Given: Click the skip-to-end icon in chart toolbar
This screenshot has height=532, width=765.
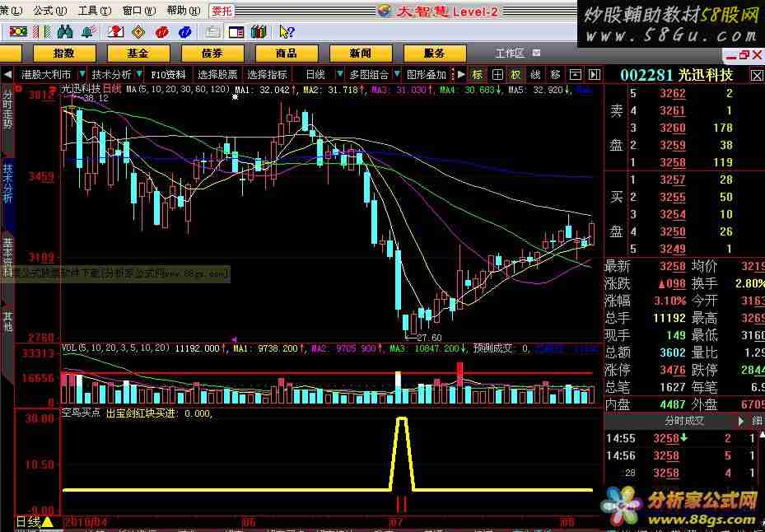Looking at the screenshot, I should (594, 75).
